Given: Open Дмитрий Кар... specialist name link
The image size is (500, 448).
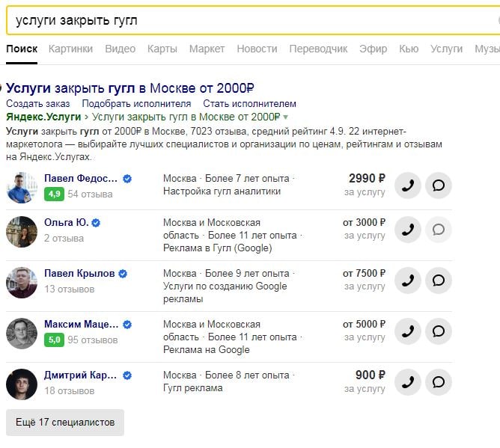Looking at the screenshot, I should (x=80, y=375).
